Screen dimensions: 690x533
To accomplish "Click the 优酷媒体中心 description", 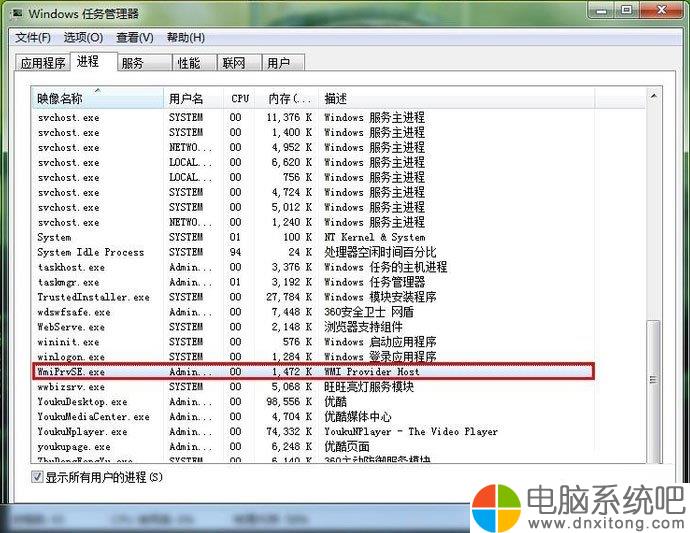I will click(358, 417).
